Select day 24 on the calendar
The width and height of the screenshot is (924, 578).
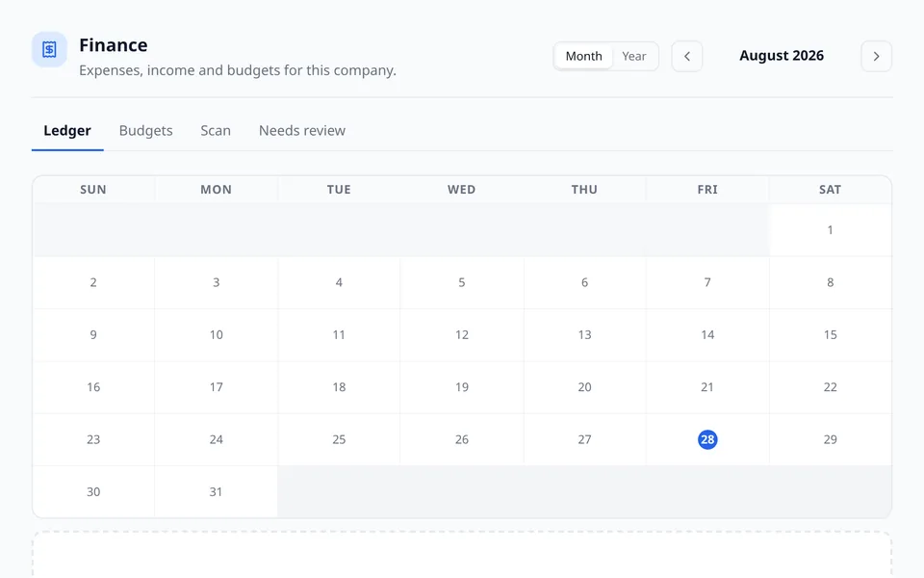click(217, 440)
